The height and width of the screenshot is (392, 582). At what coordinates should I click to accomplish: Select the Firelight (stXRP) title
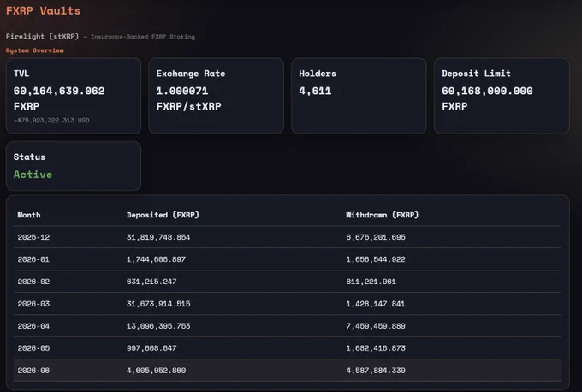(42, 37)
